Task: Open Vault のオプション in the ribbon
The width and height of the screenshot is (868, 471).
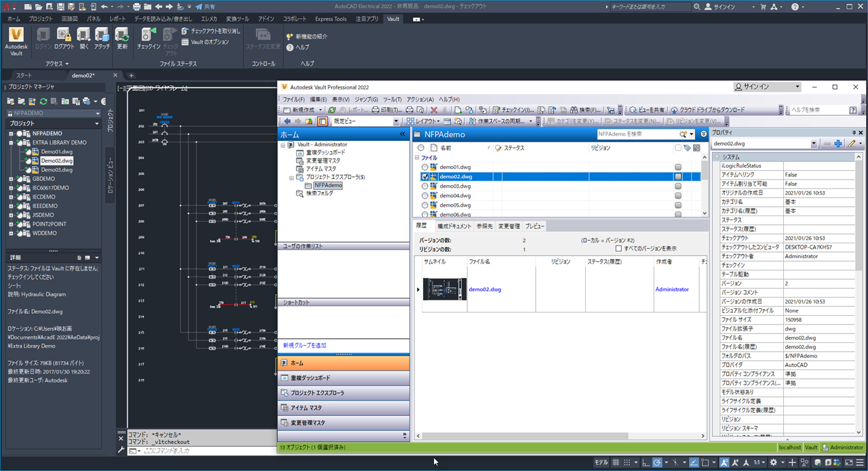Action: pos(205,42)
